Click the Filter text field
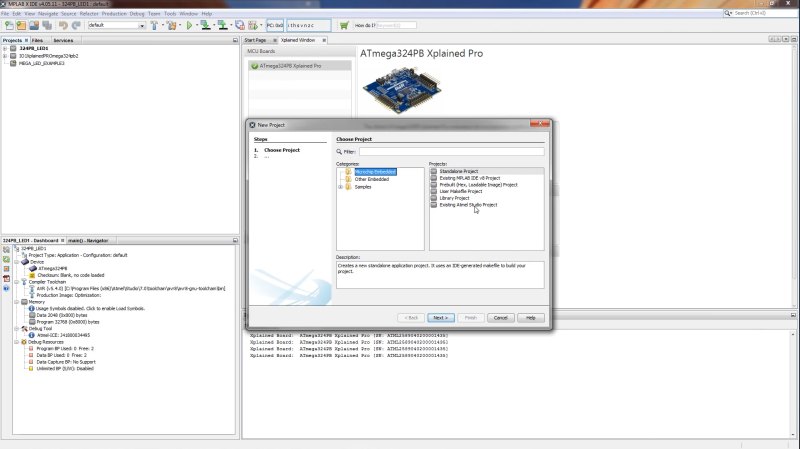800x449 pixels. (x=452, y=152)
